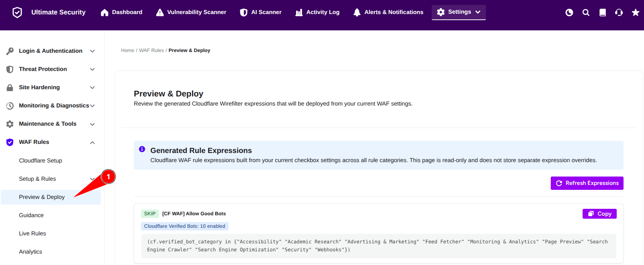The height and width of the screenshot is (265, 644).
Task: Click the info icon in Generated Rule Expressions
Action: pos(142,149)
